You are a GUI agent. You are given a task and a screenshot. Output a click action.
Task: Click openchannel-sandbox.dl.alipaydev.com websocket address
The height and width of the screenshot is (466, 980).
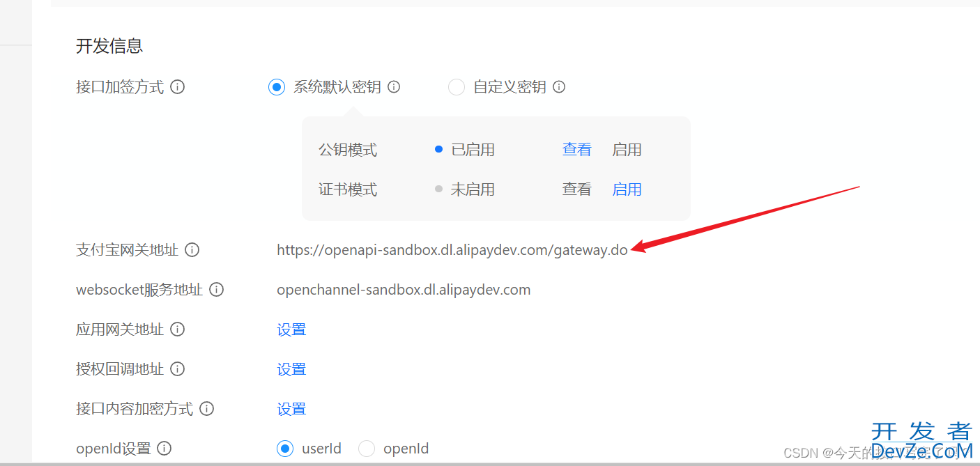(404, 290)
